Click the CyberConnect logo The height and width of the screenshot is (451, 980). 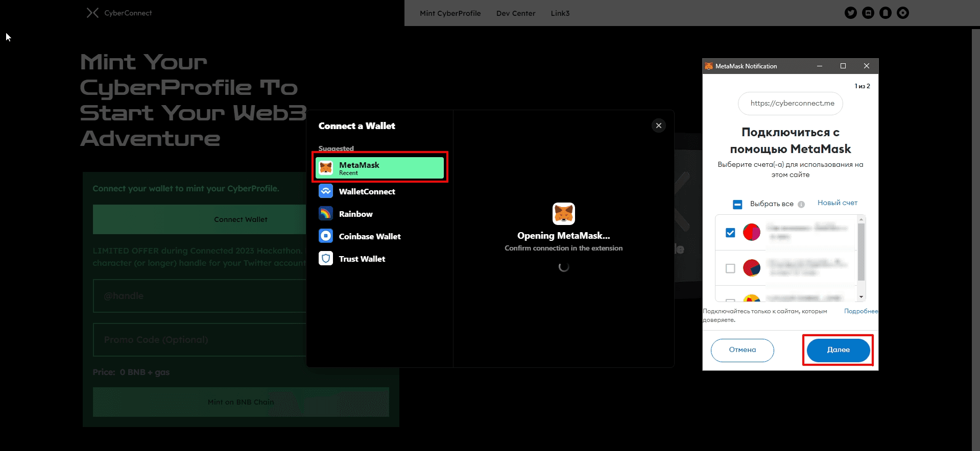click(x=119, y=13)
